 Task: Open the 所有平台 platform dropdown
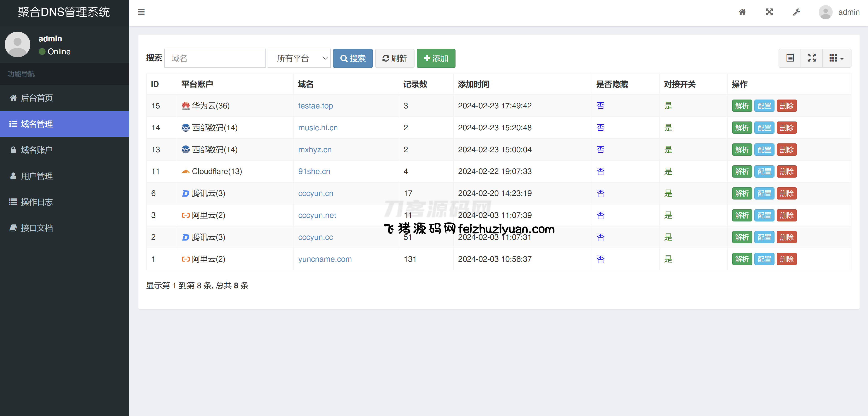pyautogui.click(x=299, y=58)
